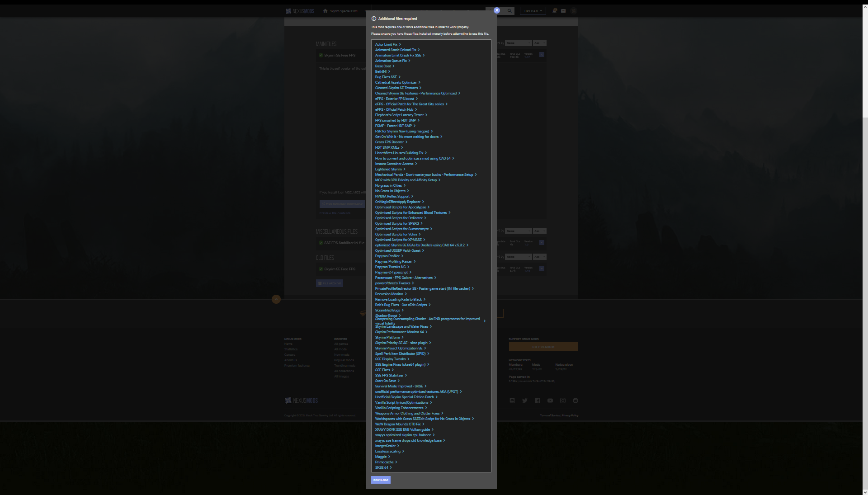Screen dimensions: 868x495
Task: Open the Actor Limit Fix link
Action: [386, 44]
